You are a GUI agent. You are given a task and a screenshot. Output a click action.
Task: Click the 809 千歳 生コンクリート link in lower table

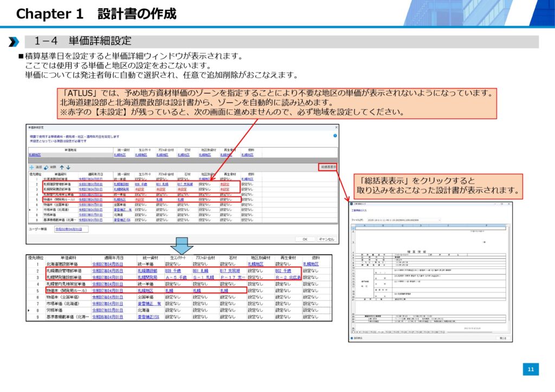175,270
